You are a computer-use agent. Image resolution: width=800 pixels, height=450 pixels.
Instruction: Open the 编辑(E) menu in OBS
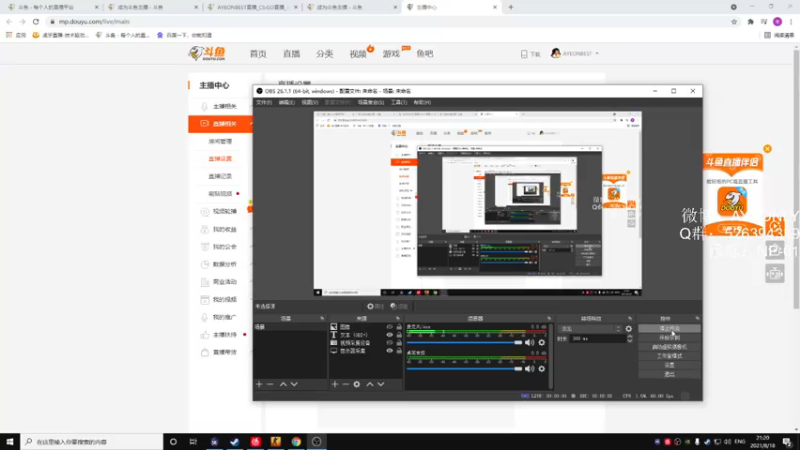click(287, 103)
